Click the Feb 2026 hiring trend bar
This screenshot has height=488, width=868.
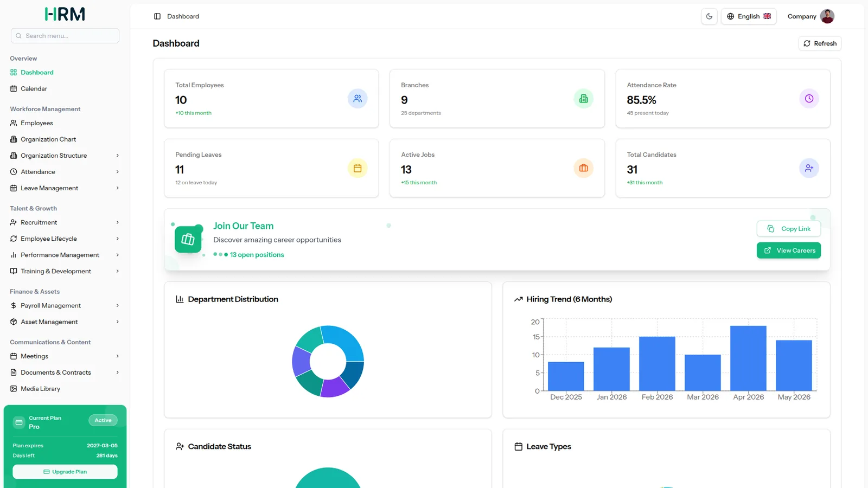click(657, 363)
